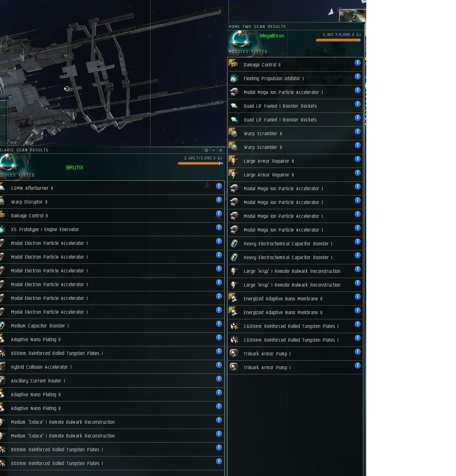
Task: Click the 5,367.7/5,695.3 GJ capacitor value
Action: tap(342, 35)
